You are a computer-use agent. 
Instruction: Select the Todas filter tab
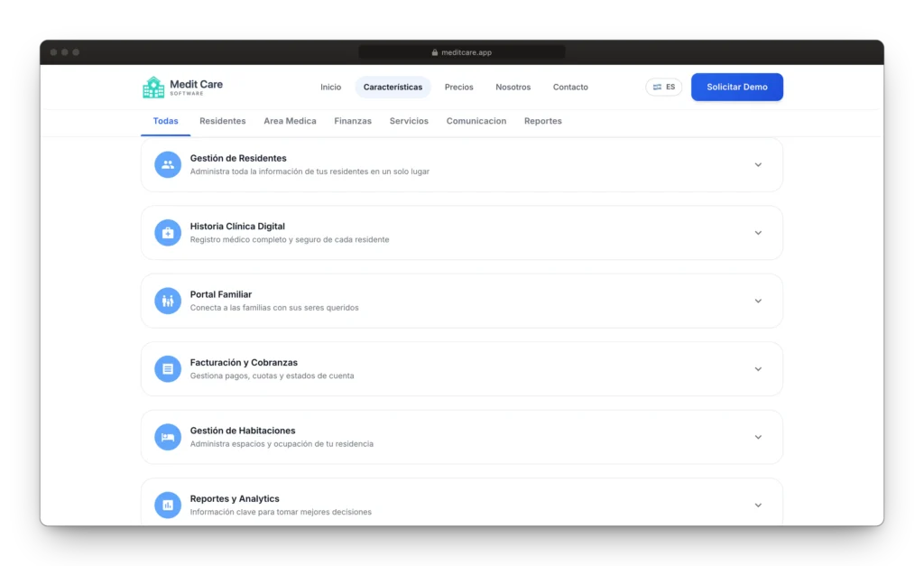pyautogui.click(x=166, y=121)
